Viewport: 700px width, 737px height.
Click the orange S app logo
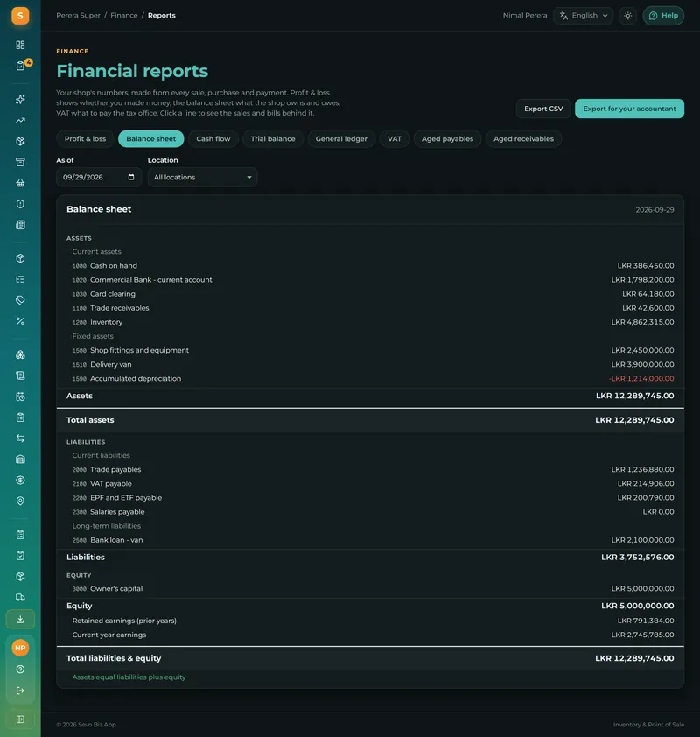(20, 16)
